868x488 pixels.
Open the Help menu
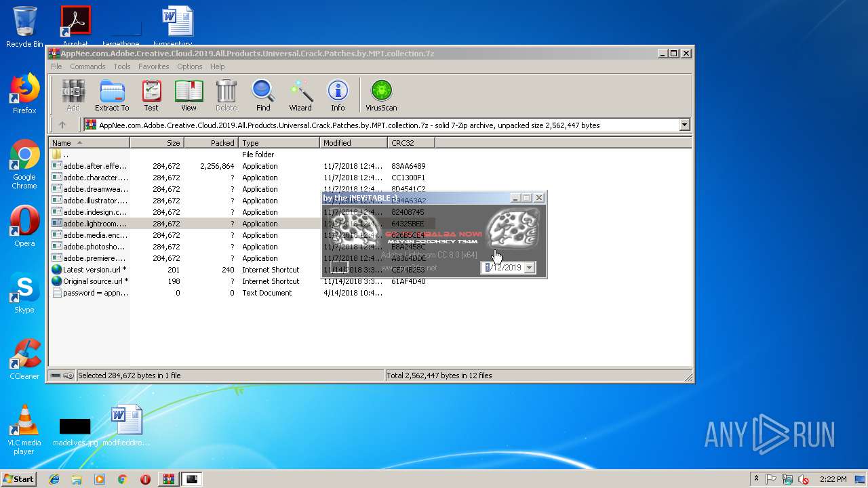(217, 66)
